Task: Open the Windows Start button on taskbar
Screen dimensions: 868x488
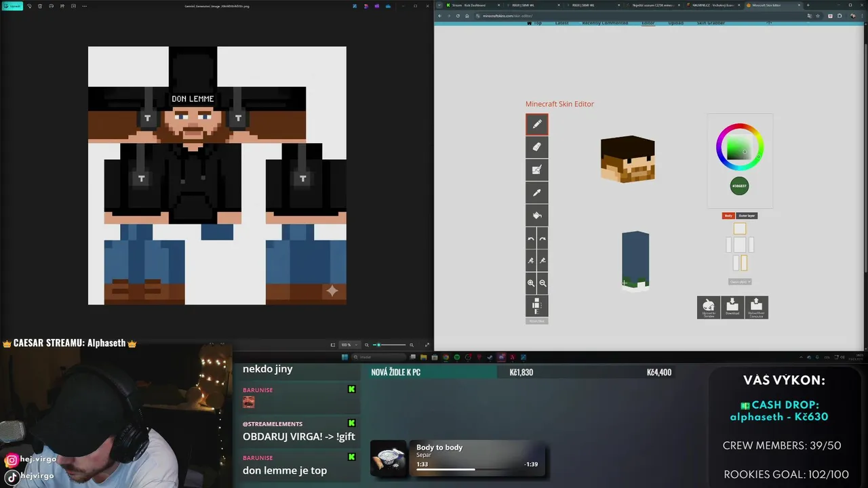Action: coord(344,357)
